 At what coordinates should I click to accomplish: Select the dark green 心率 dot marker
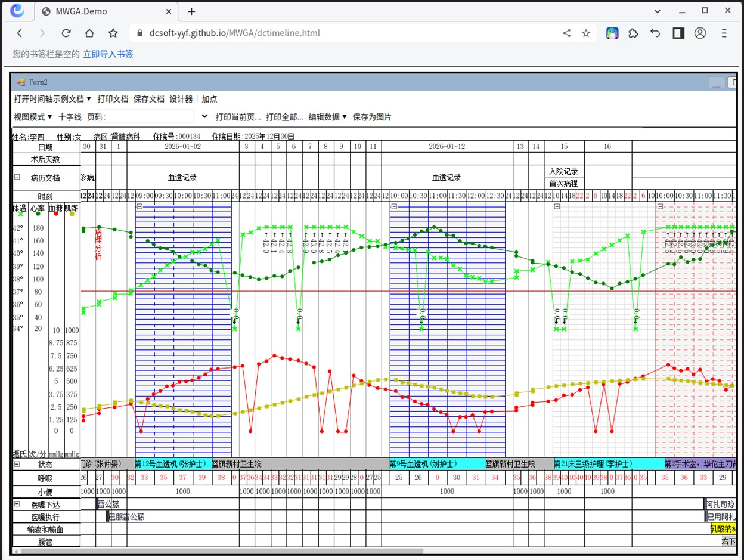[38, 214]
